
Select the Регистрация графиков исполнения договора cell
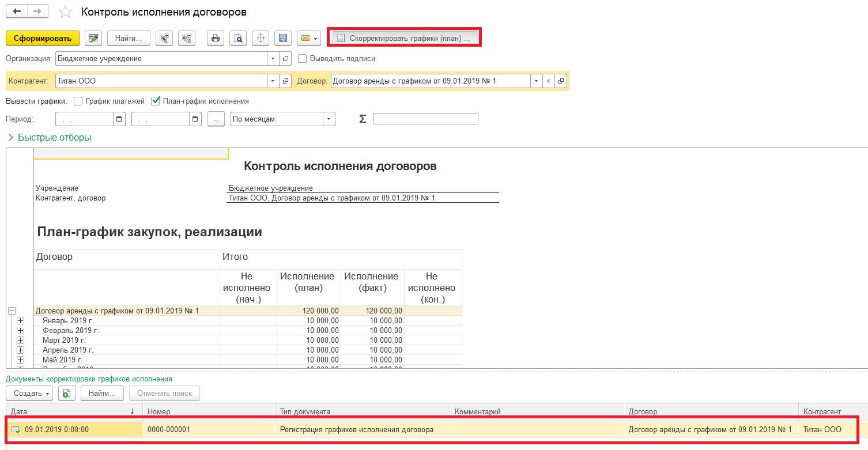(x=363, y=429)
